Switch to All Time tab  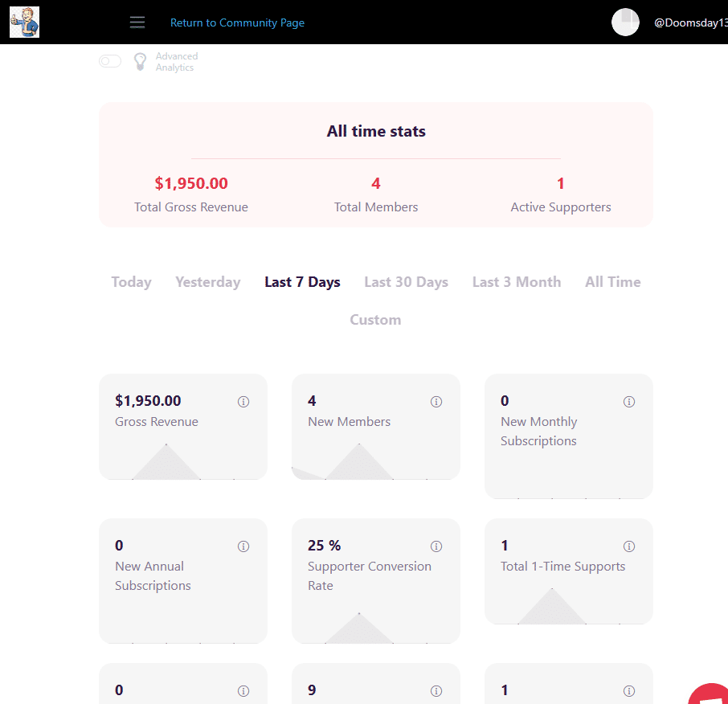(613, 282)
